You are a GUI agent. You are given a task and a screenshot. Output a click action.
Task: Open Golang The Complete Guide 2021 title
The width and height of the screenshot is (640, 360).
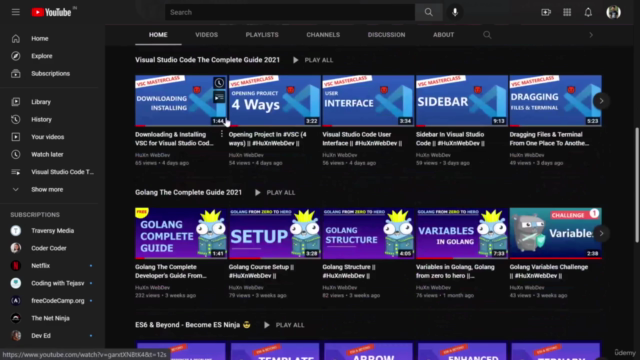pos(188,192)
